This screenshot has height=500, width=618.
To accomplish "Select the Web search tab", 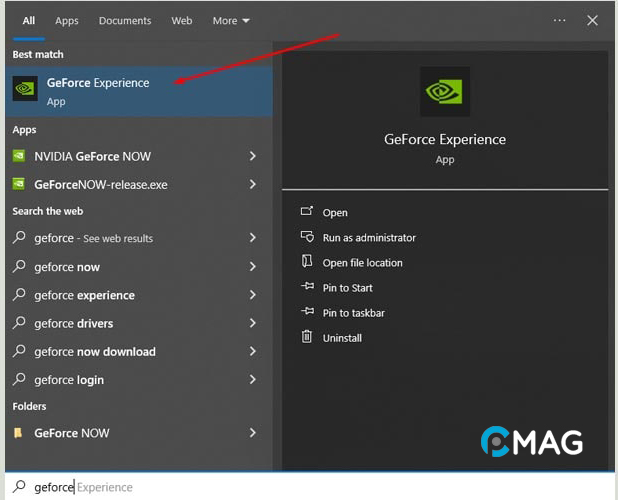I will [x=182, y=20].
